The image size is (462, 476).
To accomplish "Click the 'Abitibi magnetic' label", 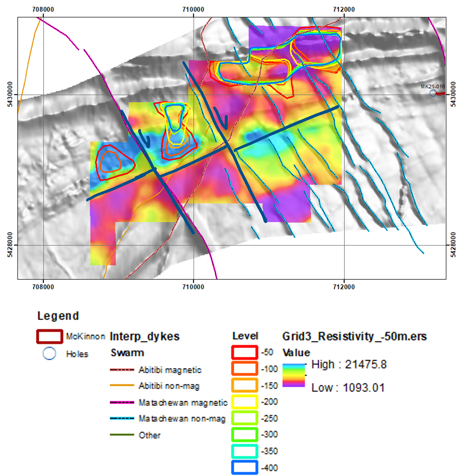I will pos(170,370).
